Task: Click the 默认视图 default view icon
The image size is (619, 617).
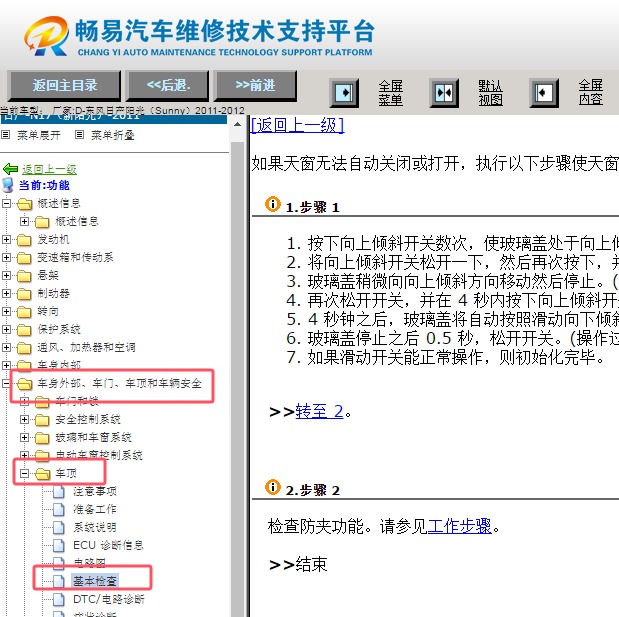Action: coord(444,93)
